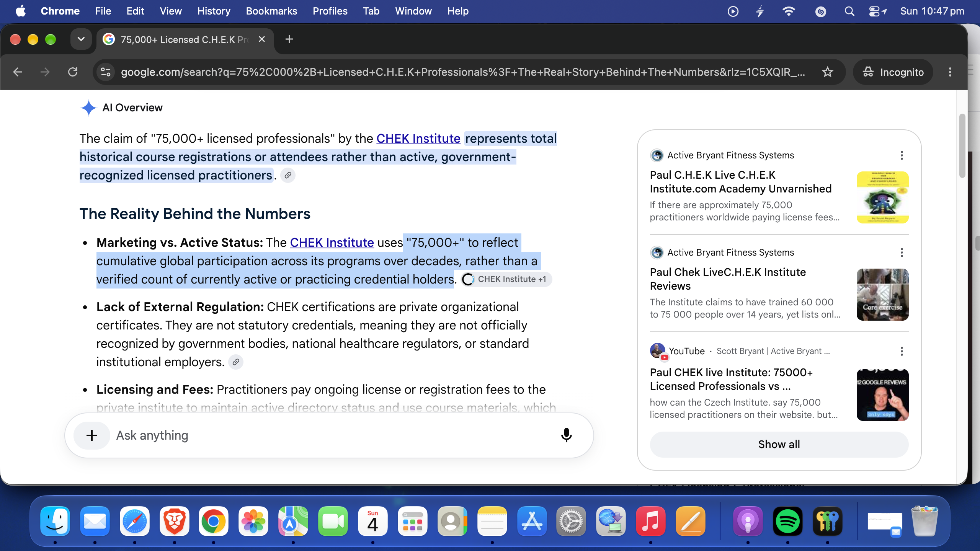The height and width of the screenshot is (551, 980).
Task: Bookmark this page with the star icon
Action: point(828,72)
